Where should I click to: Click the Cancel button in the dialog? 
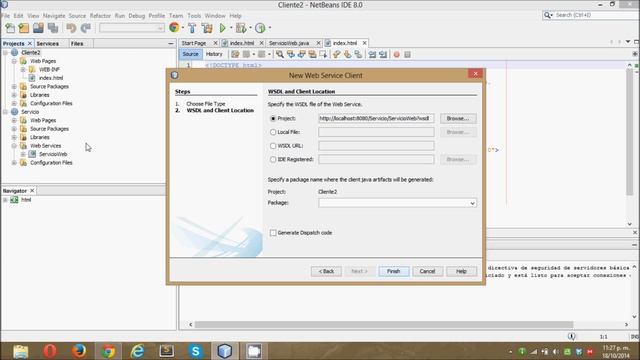[x=427, y=271]
